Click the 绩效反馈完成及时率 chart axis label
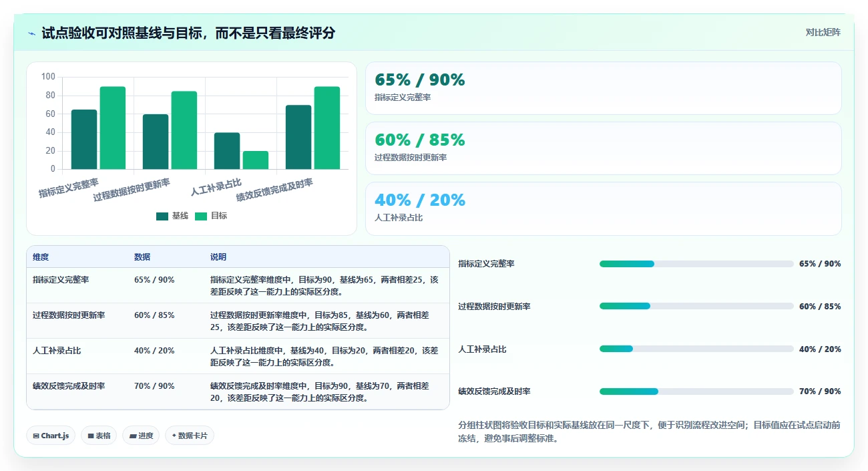The width and height of the screenshot is (868, 471). tap(274, 190)
